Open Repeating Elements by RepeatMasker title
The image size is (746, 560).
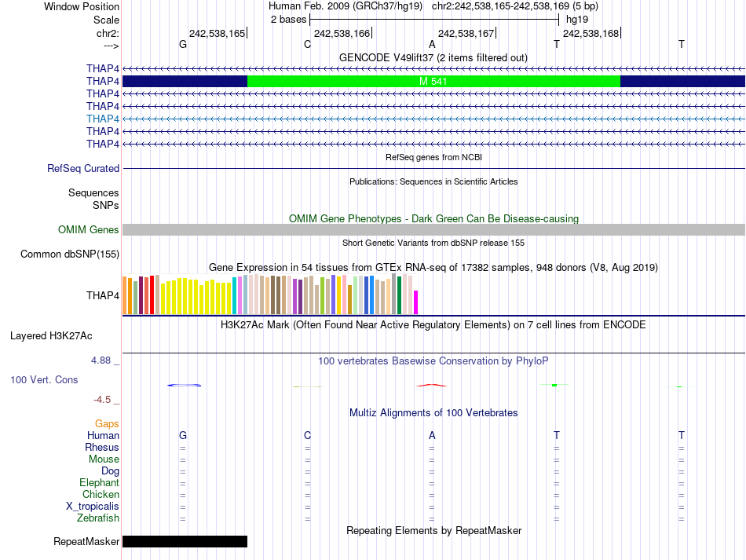(433, 530)
